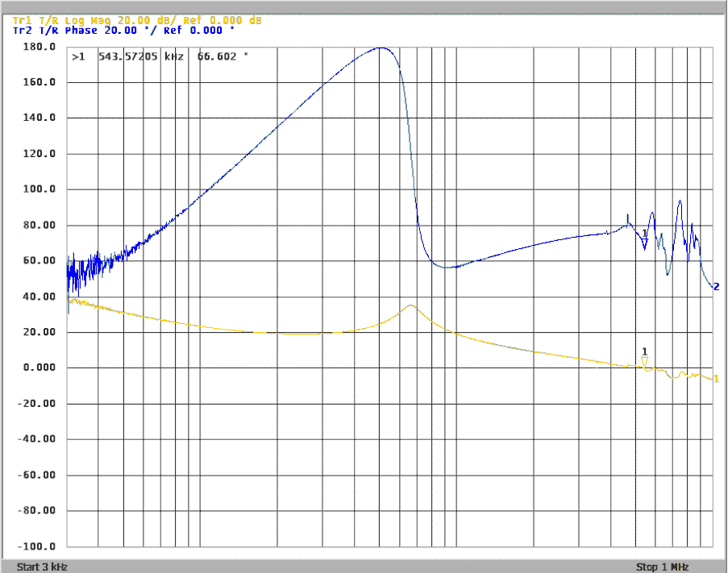Click the blue trace end label "2"
The height and width of the screenshot is (573, 728).
click(x=716, y=287)
